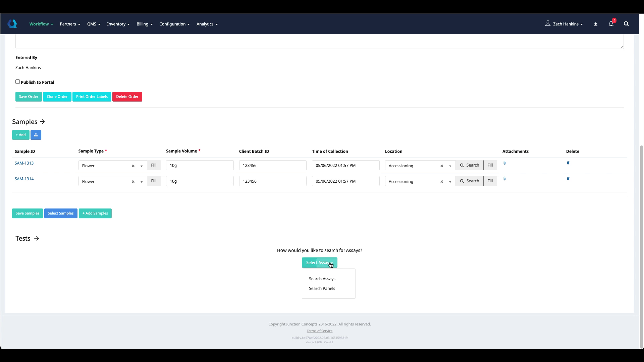Viewport: 644px width, 362px height.
Task: Click the blue upload samples button
Action: [36, 135]
